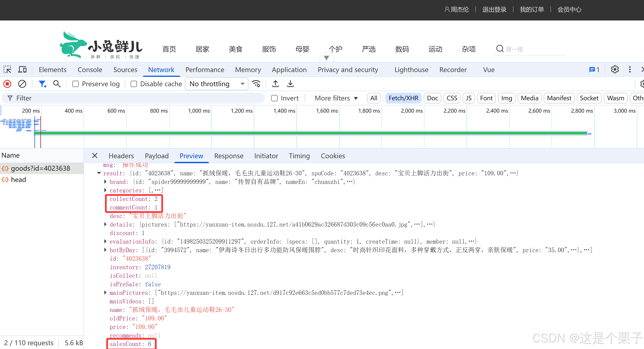Toggle the device toolbar icon
The height and width of the screenshot is (349, 644).
pos(22,70)
